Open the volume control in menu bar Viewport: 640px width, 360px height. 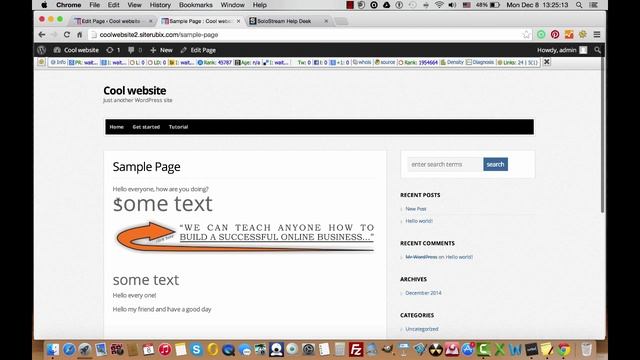452,5
